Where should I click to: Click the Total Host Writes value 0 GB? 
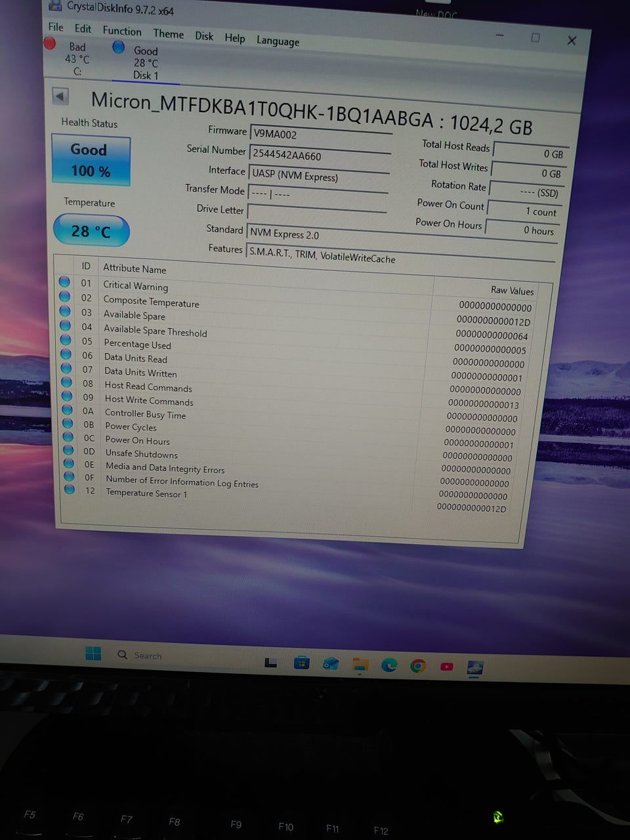coord(529,173)
